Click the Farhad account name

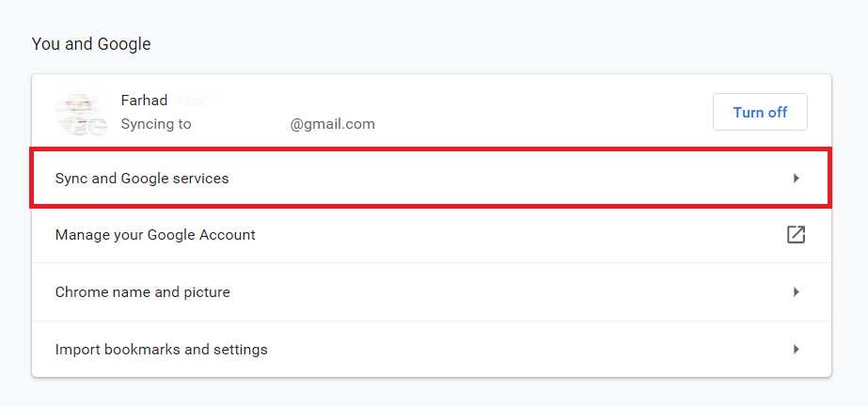click(144, 100)
